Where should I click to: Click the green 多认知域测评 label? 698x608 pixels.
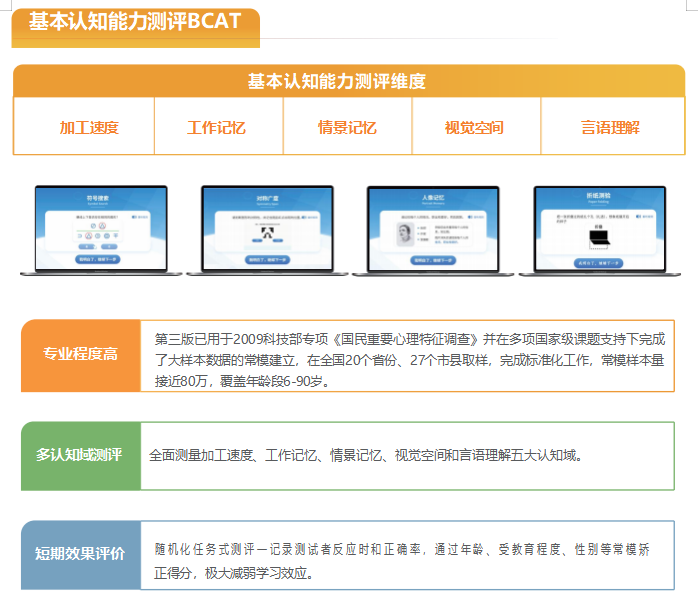coord(80,455)
